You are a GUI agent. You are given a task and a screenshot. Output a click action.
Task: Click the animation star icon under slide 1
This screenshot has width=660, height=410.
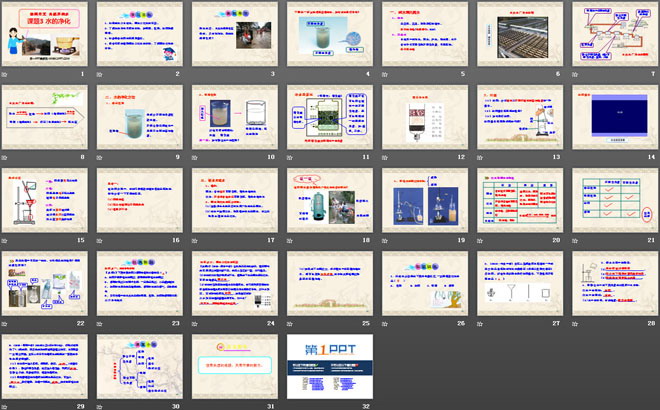(9, 74)
